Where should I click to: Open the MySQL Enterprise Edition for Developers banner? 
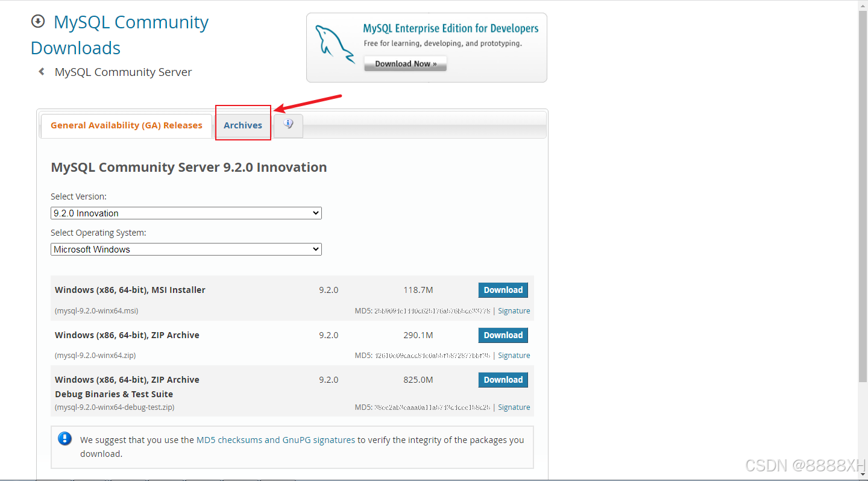427,48
